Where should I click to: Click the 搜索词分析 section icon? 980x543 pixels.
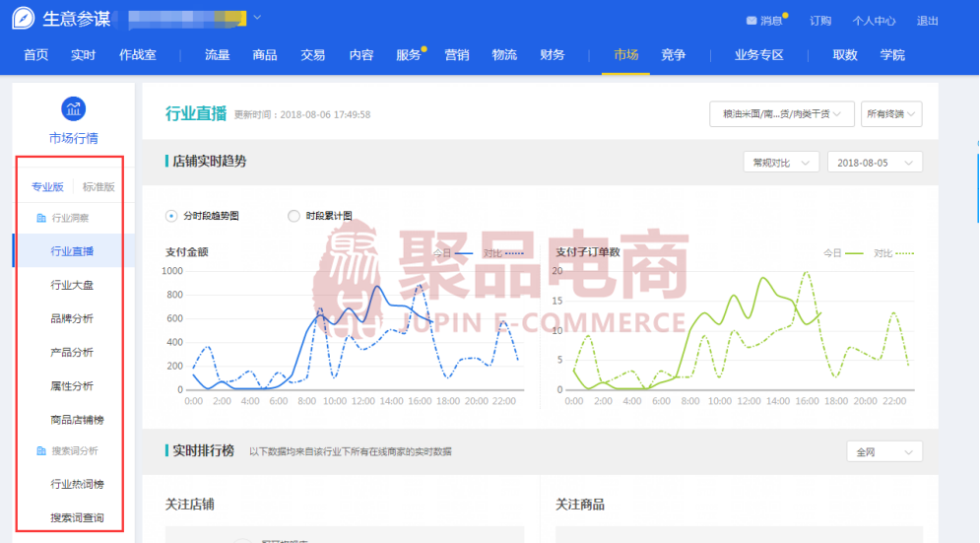click(41, 450)
